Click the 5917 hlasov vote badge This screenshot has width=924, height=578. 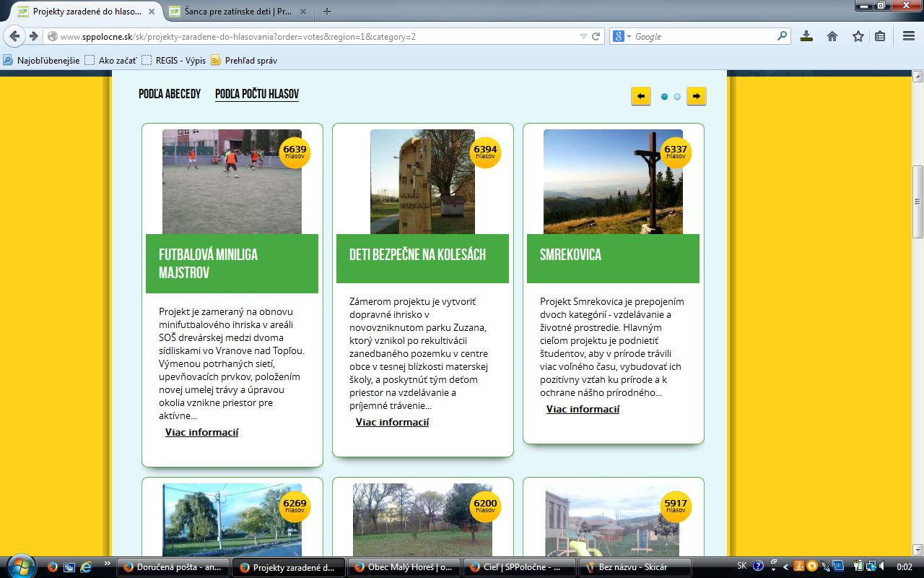pos(676,506)
